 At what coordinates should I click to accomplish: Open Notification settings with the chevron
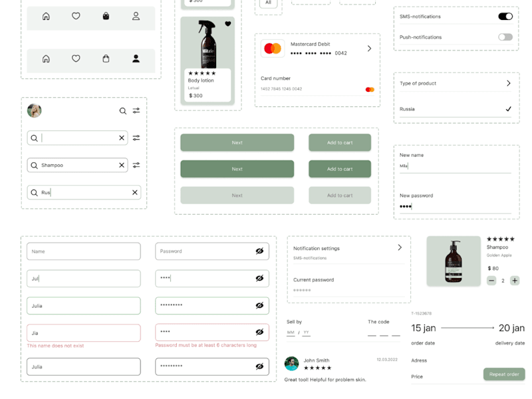(x=400, y=247)
